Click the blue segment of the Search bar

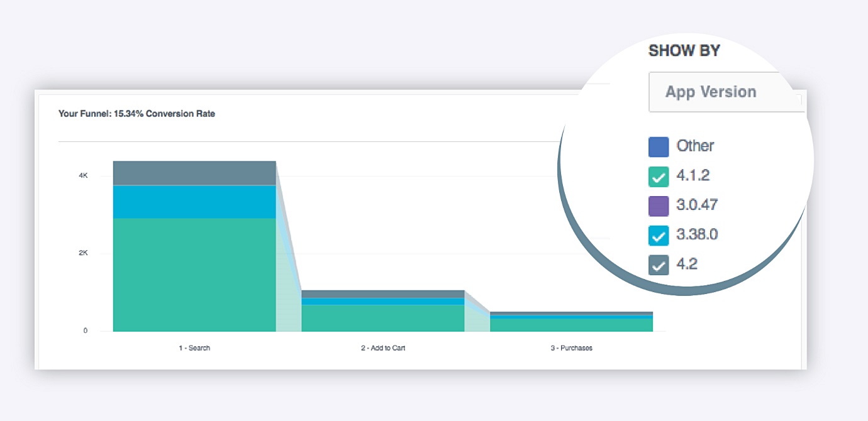coord(194,202)
